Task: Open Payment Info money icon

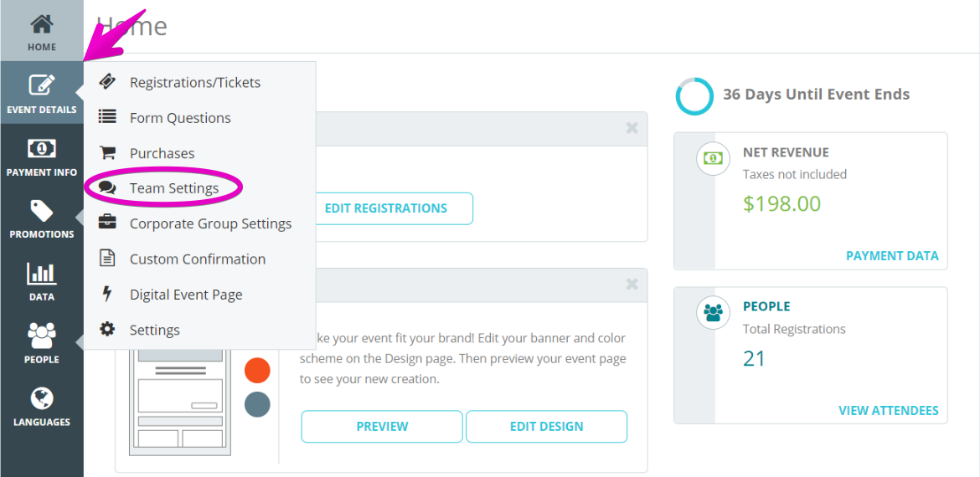Action: tap(41, 149)
